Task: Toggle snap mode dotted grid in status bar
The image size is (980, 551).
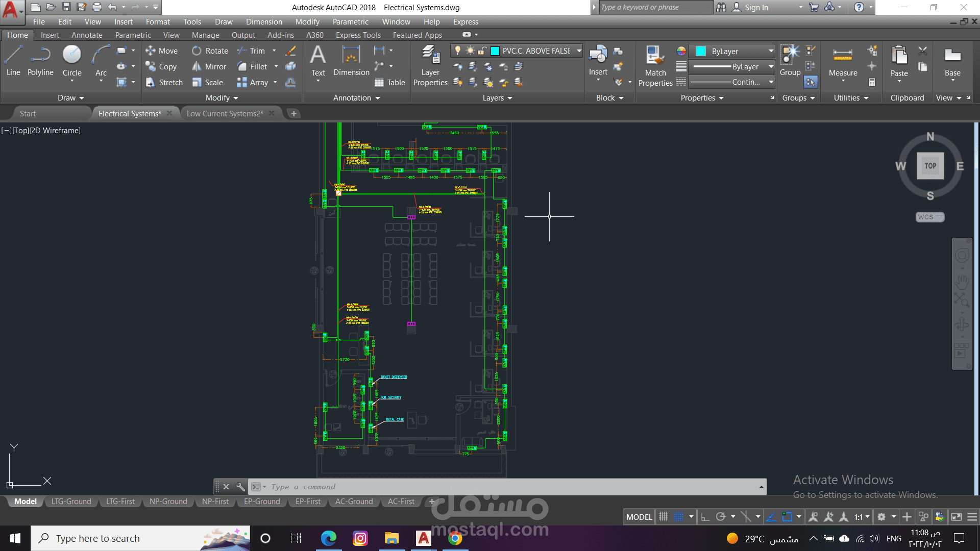Action: tap(678, 517)
